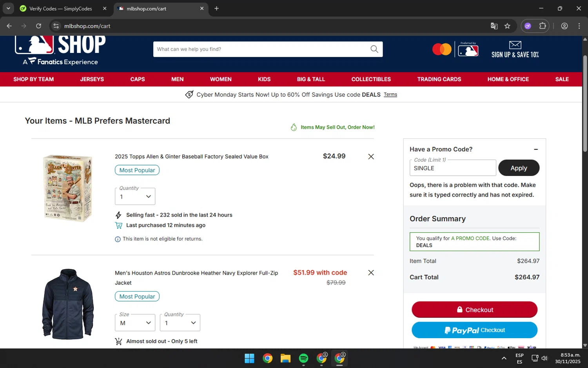Close the Verify Codes SimplyCodes tab
588x368 pixels.
point(105,8)
